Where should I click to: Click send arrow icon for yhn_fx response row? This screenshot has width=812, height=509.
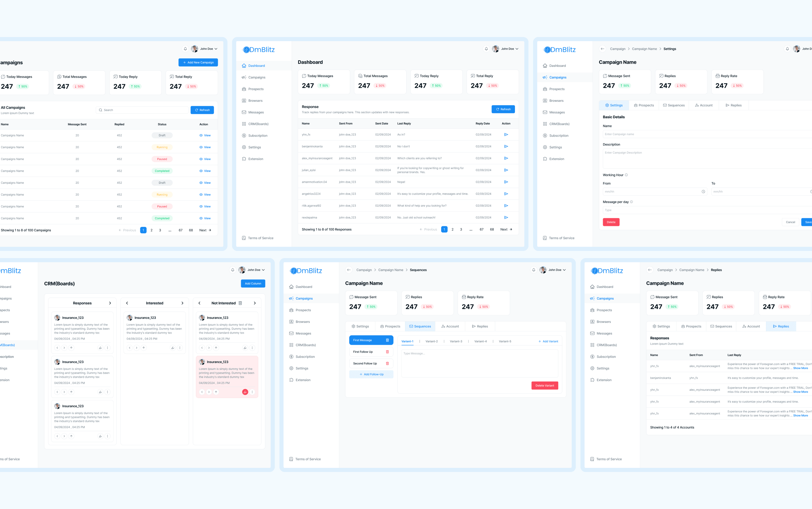(x=506, y=135)
